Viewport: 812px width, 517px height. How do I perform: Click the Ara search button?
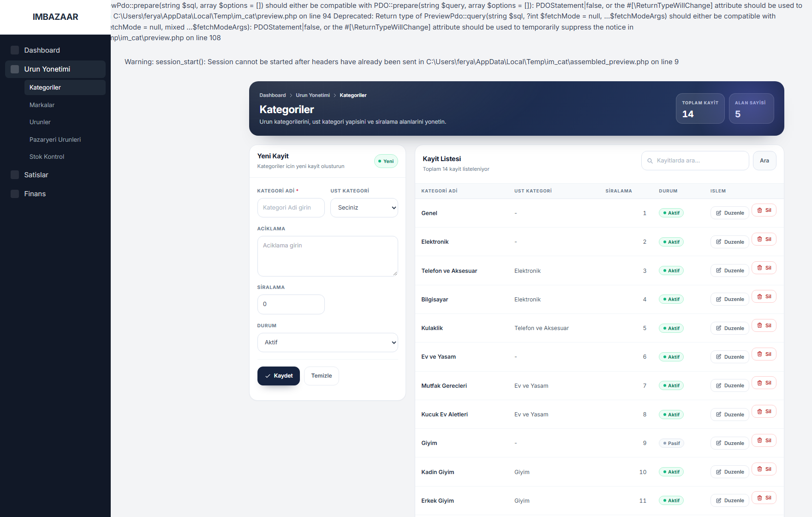click(x=764, y=161)
